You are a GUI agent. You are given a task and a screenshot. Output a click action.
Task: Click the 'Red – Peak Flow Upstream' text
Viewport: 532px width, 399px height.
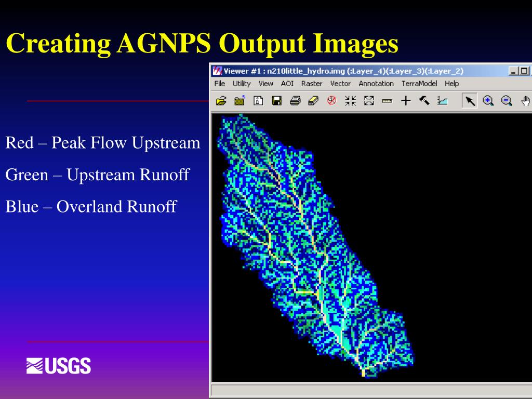103,143
